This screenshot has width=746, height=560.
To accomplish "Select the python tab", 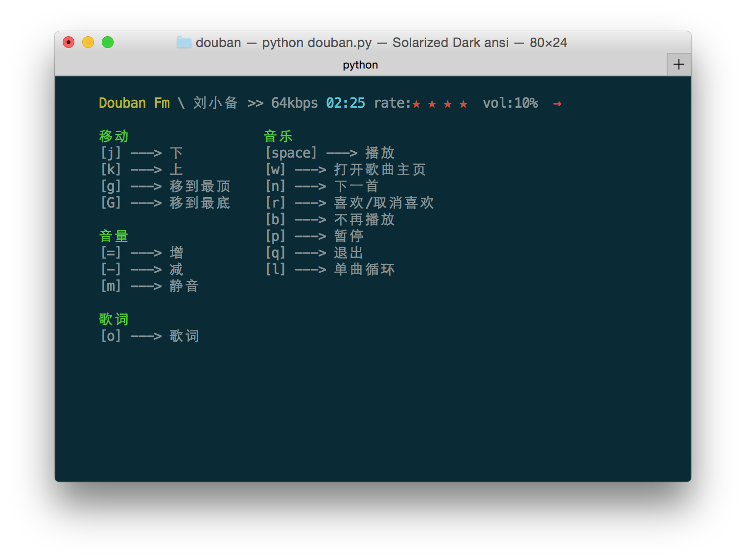I will coord(360,65).
